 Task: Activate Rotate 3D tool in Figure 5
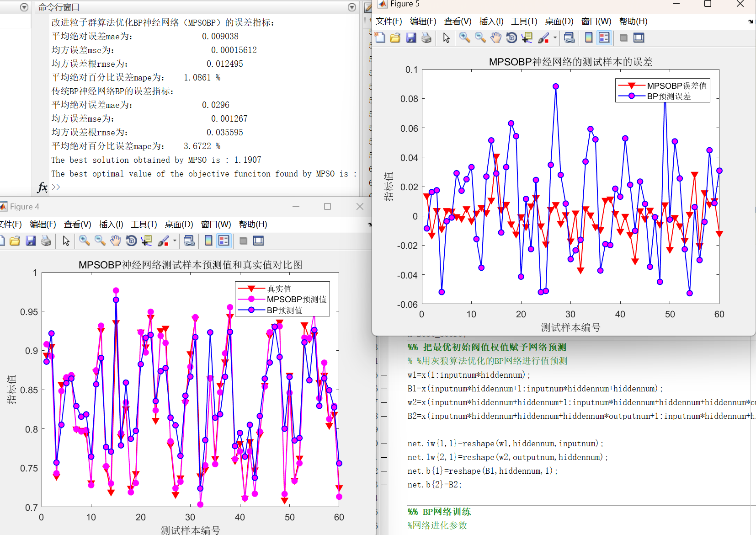511,38
